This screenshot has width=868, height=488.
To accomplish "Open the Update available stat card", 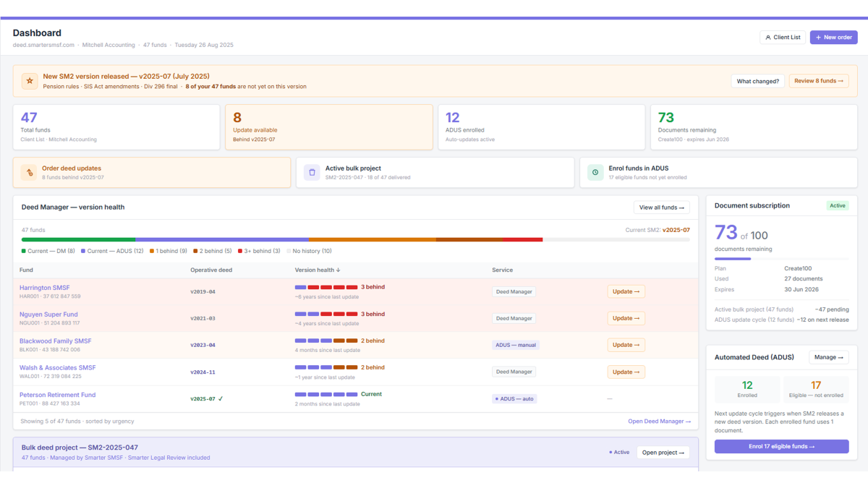I will 329,127.
